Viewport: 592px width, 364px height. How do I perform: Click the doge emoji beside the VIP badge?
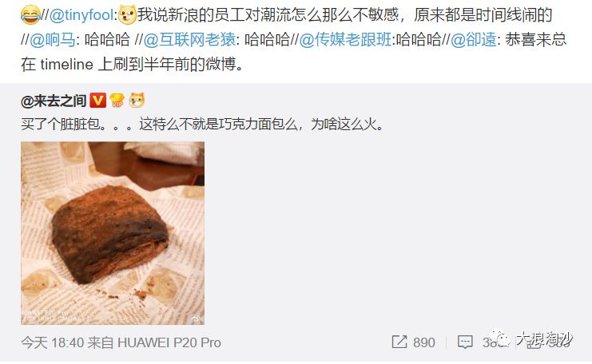[137, 101]
